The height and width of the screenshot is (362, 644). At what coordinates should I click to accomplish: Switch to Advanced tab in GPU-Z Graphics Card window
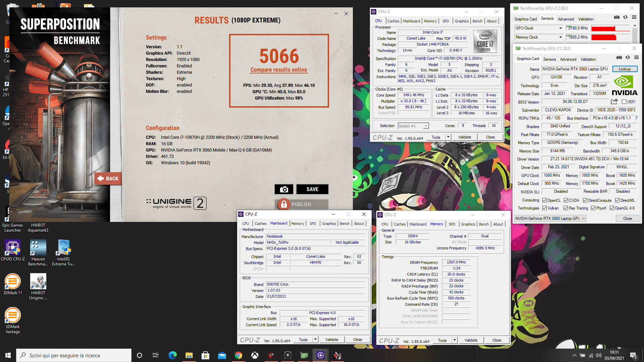coord(568,59)
